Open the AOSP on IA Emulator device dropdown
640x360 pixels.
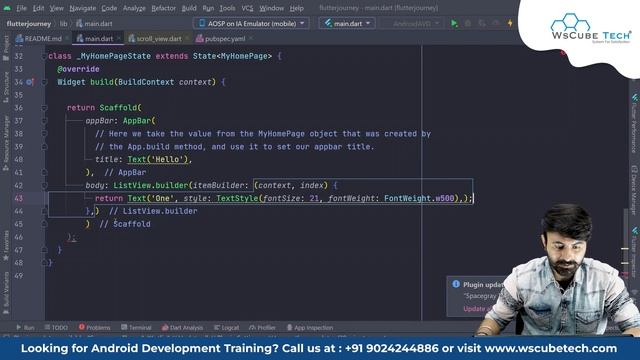pos(251,24)
